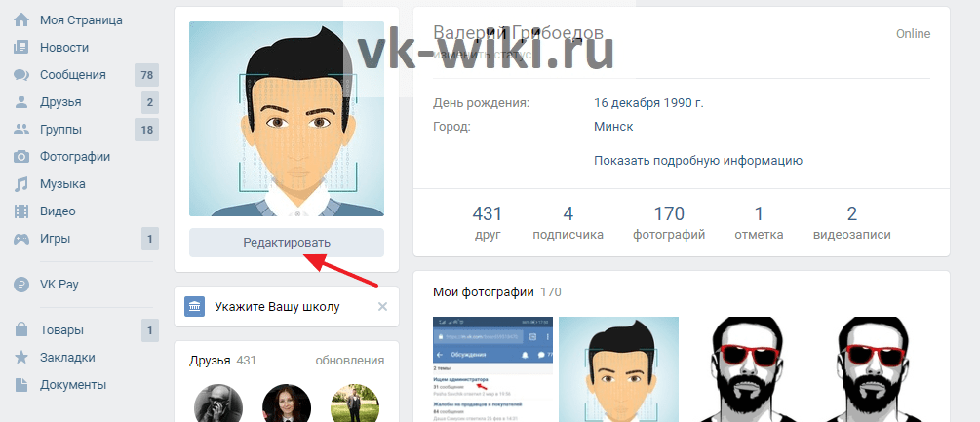Open Видео in the sidebar
Screen dimensions: 980x422
click(58, 211)
